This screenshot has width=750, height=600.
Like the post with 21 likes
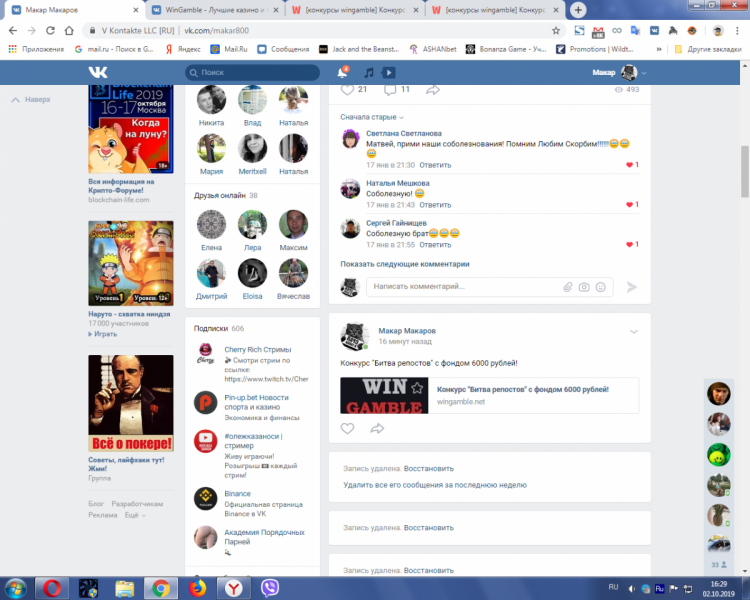pyautogui.click(x=348, y=89)
